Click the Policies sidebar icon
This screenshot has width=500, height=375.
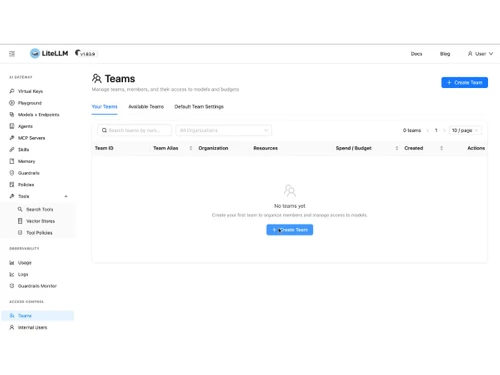click(12, 184)
